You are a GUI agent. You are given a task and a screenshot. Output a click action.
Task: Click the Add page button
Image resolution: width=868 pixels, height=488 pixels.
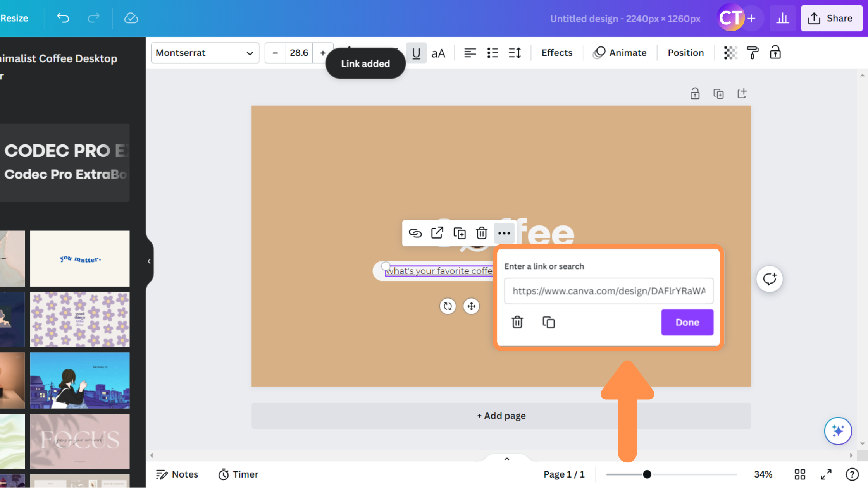(501, 416)
